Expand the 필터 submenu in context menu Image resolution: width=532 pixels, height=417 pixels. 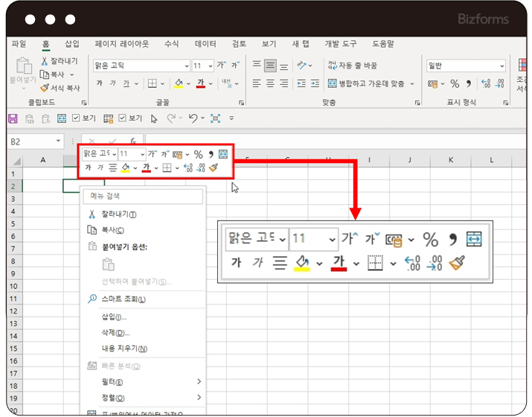click(x=199, y=382)
